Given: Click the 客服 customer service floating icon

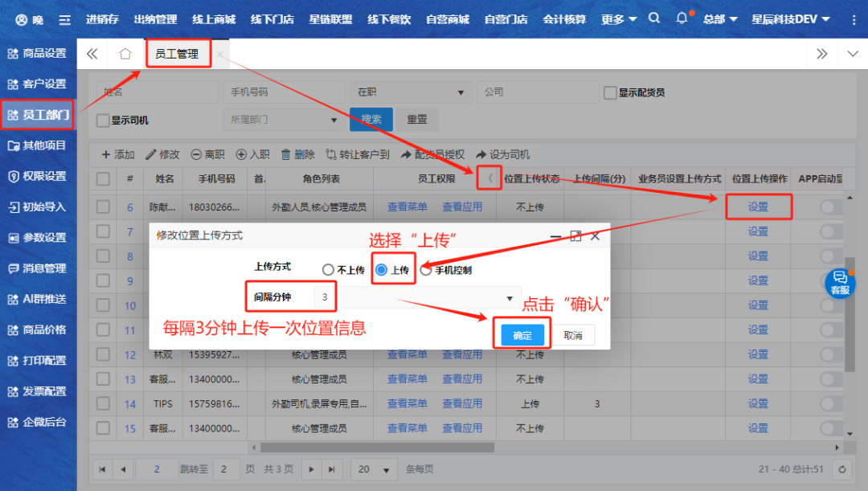Looking at the screenshot, I should click(840, 282).
